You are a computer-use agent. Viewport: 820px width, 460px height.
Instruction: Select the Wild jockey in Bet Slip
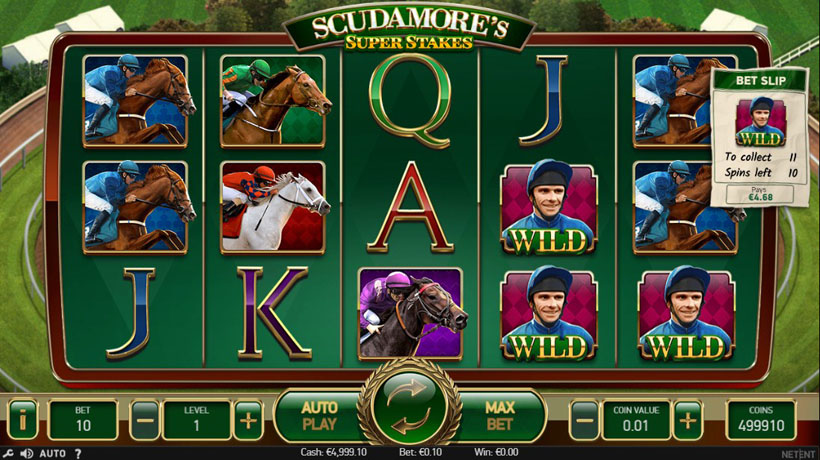(x=760, y=122)
